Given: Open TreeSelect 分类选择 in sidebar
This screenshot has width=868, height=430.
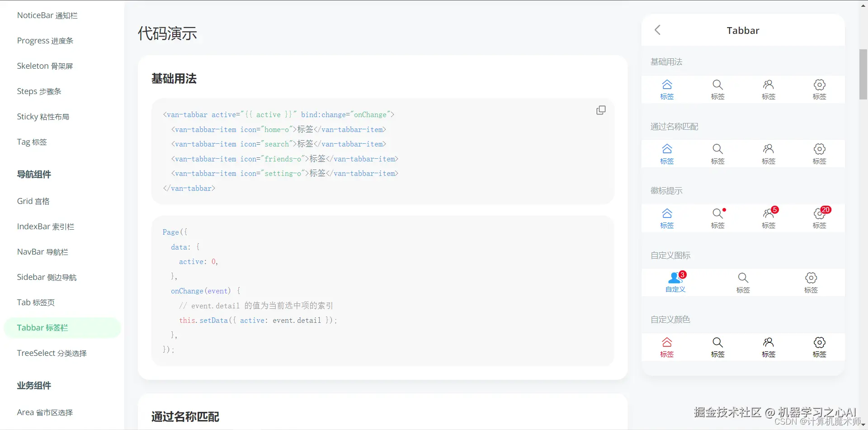Looking at the screenshot, I should (52, 353).
